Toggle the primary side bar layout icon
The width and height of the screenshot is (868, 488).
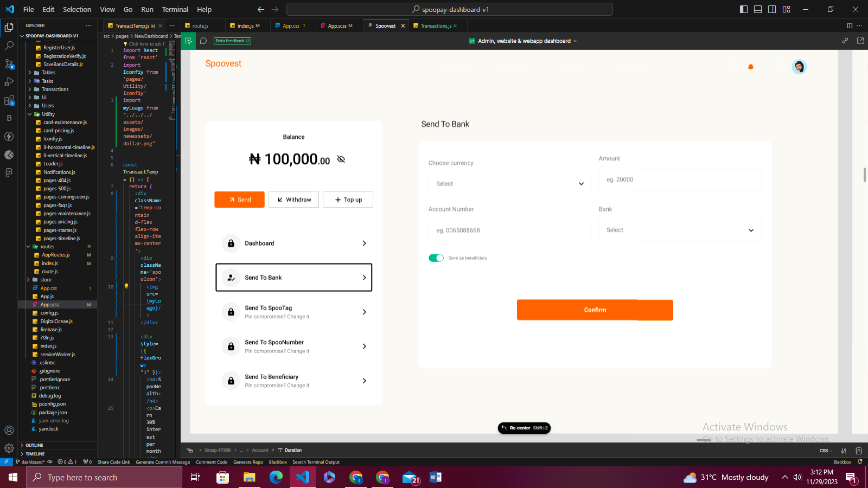[x=744, y=9]
